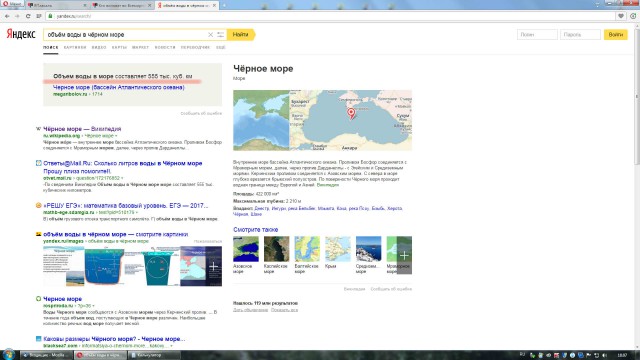
Task: Switch to Opera window in taskbar
Action: pyautogui.click(x=100, y=355)
